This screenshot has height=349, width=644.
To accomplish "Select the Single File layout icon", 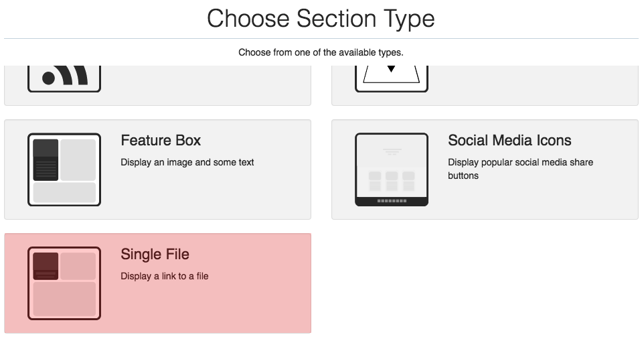I will (64, 283).
